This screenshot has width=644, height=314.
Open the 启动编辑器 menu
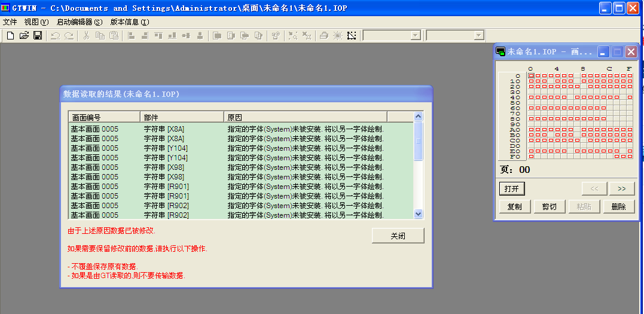[x=79, y=22]
